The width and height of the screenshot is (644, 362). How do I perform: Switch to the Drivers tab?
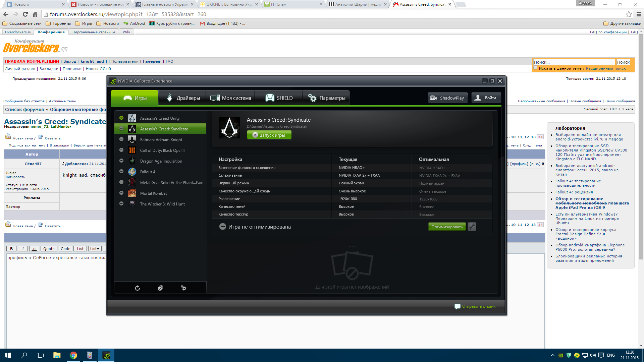[183, 98]
